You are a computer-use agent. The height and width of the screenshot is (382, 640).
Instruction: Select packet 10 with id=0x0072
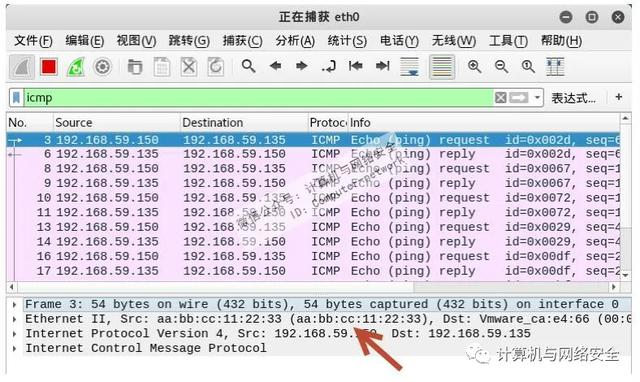click(313, 198)
